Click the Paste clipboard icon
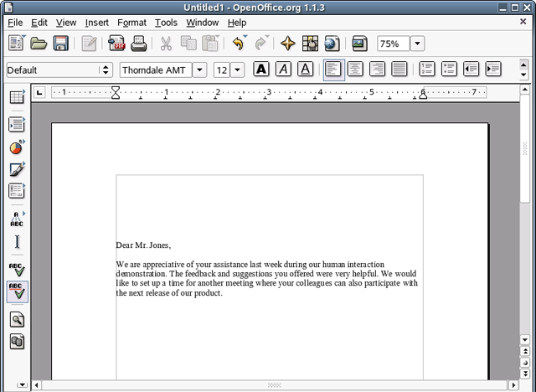This screenshot has height=392, width=536. tap(210, 44)
